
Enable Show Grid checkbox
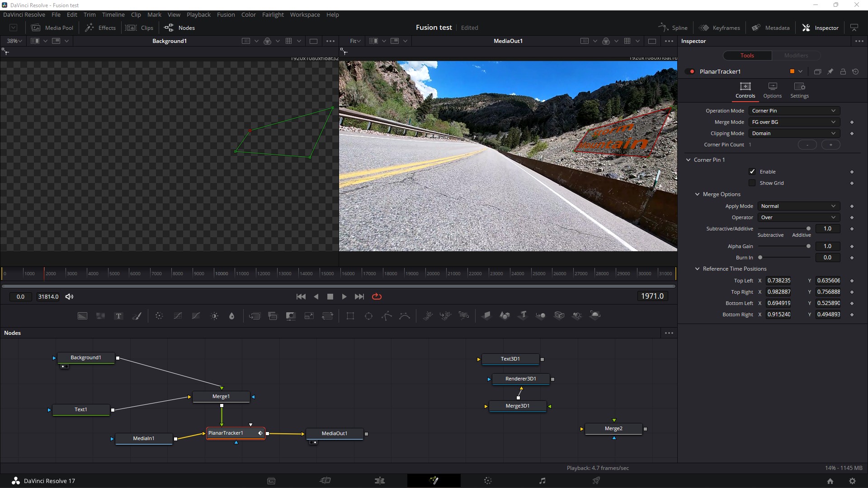click(x=752, y=183)
